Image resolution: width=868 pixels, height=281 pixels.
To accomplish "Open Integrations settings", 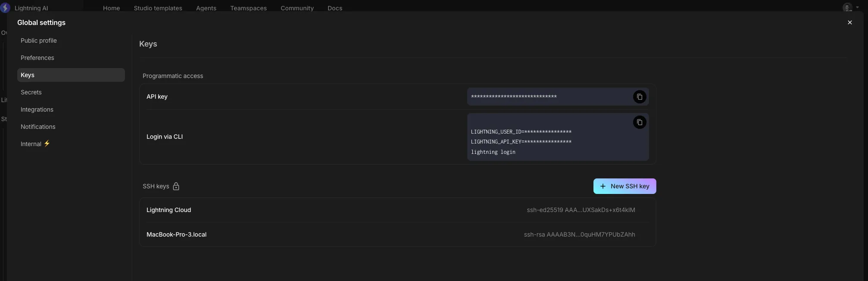I will pyautogui.click(x=71, y=109).
